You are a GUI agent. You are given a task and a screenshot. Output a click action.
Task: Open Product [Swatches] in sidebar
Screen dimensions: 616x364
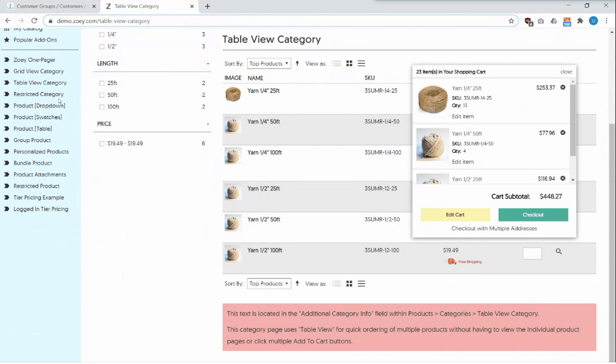coord(38,117)
